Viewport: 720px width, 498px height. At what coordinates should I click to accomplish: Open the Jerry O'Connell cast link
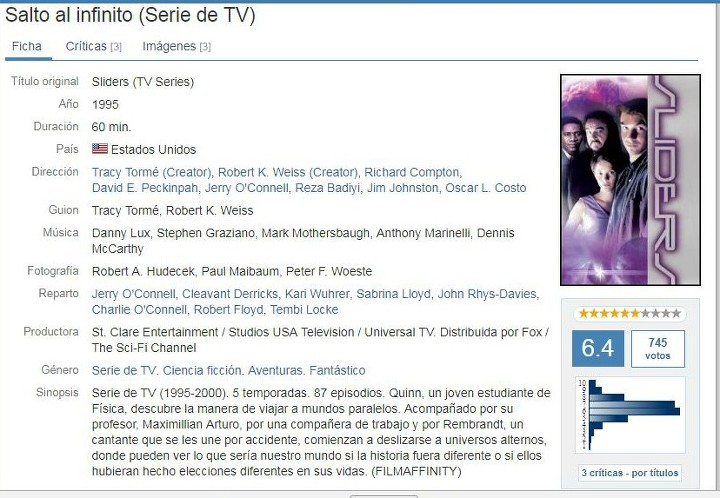[x=133, y=294]
